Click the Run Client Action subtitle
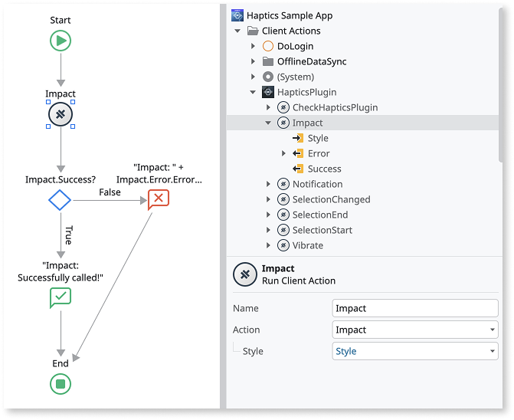 pos(299,281)
